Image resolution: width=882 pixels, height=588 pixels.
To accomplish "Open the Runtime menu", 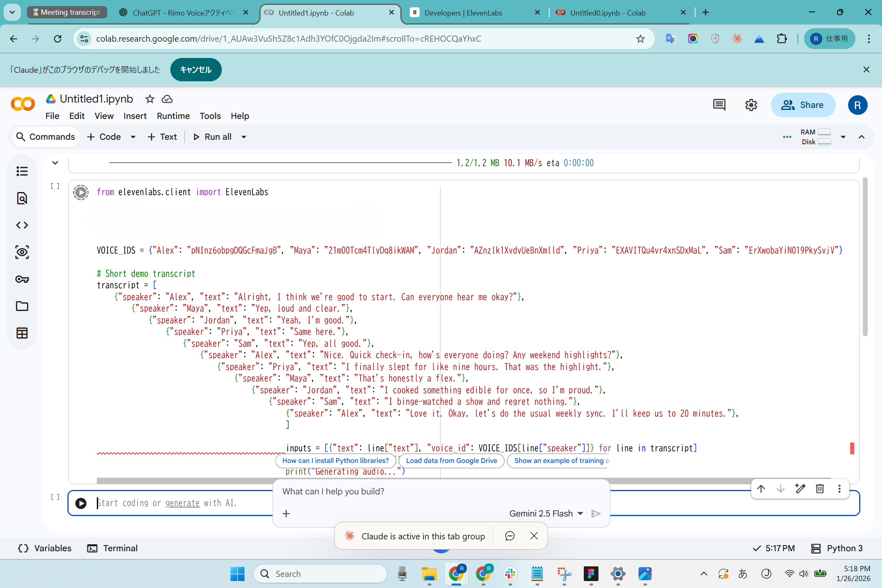I will [x=173, y=116].
